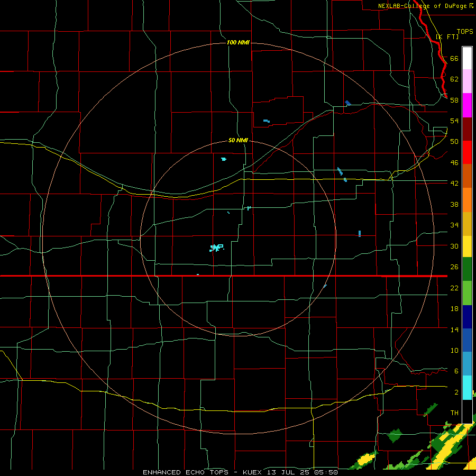Click the ENHANCED ECHO TOPS caption

[x=186, y=472]
